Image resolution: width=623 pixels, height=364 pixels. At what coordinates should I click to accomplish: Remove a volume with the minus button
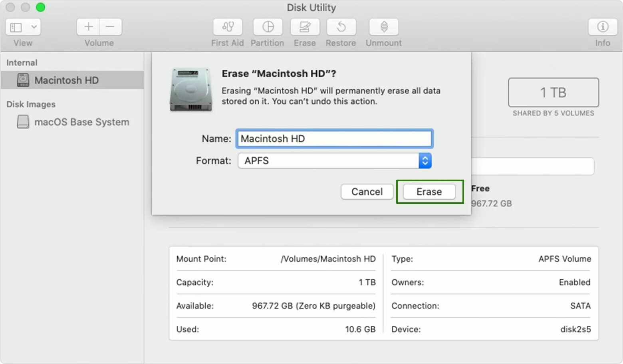[x=111, y=27]
